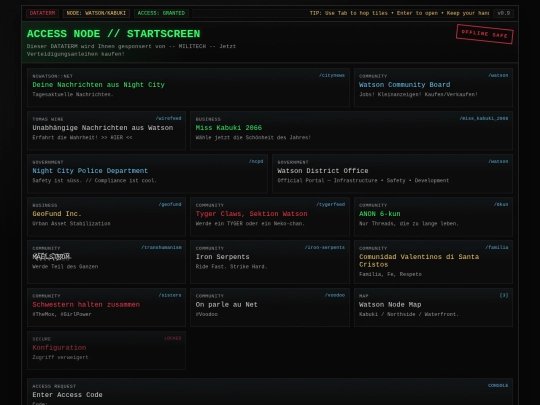Image resolution: width=540 pixels, height=405 pixels.
Task: Click the /watson label on District Office
Action: (x=498, y=161)
